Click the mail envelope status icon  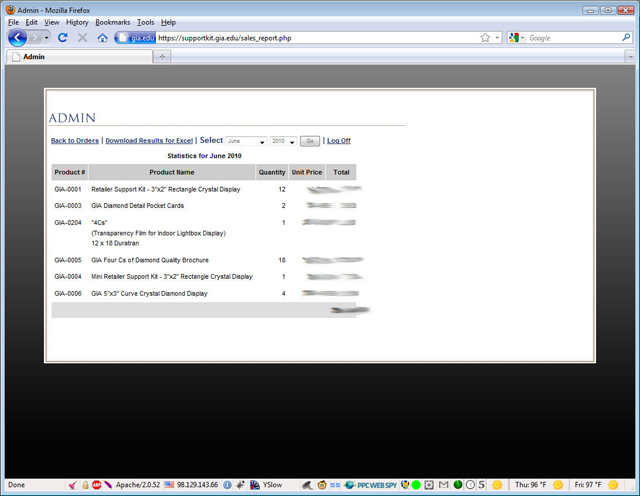point(443,485)
